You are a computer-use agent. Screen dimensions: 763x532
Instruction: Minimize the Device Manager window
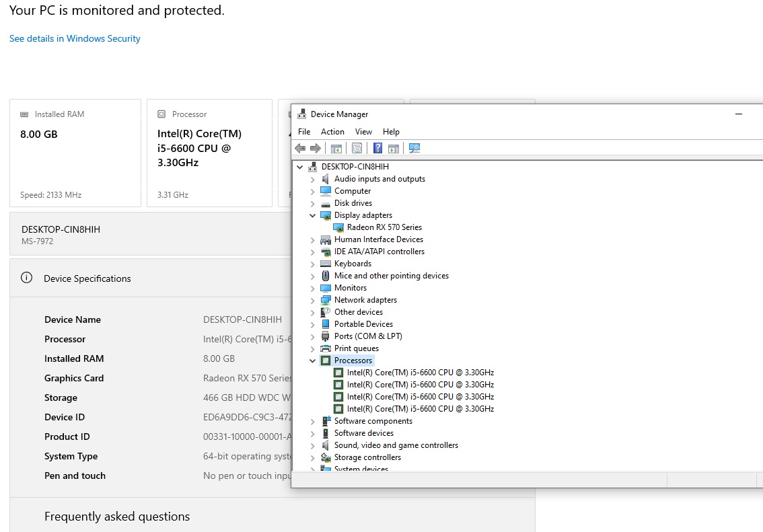pyautogui.click(x=739, y=114)
